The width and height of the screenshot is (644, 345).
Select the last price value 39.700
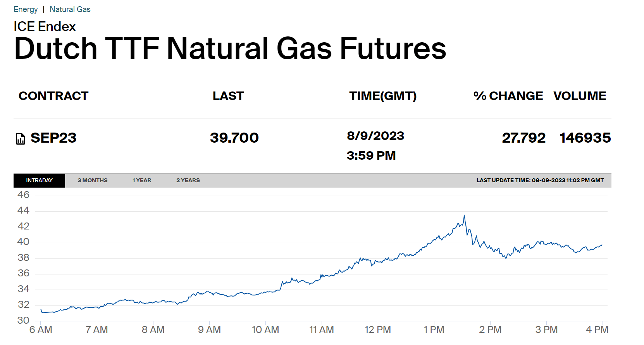[x=234, y=138]
